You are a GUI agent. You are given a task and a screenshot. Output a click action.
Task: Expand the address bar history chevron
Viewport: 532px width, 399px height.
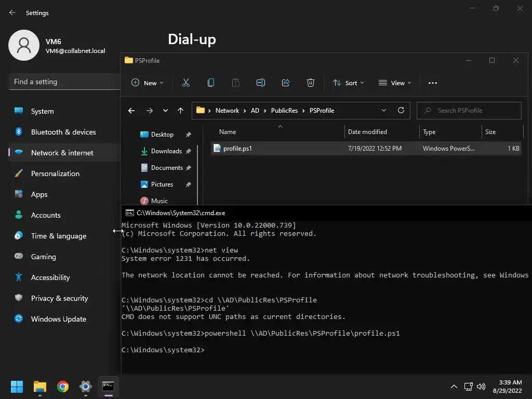384,110
